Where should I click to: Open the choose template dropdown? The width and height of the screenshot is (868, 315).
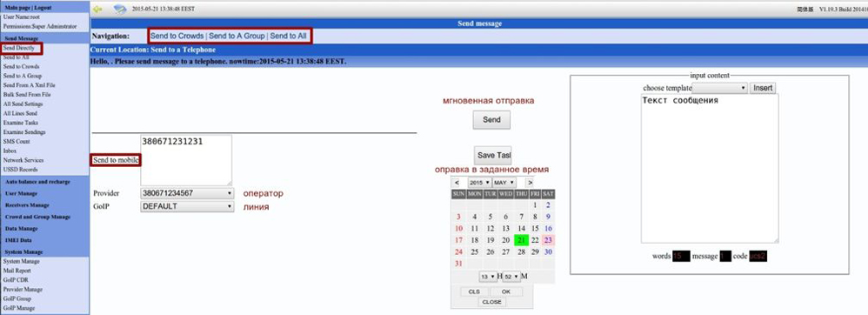719,88
